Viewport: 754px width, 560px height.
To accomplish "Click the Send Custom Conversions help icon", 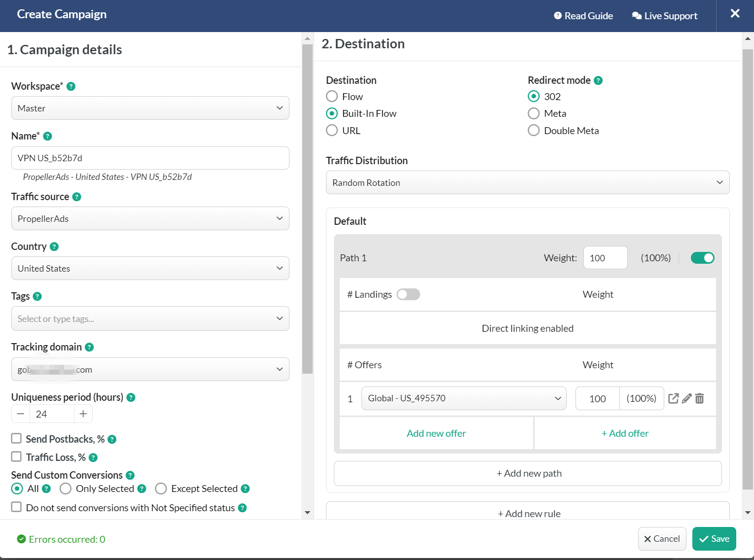I will 130,475.
